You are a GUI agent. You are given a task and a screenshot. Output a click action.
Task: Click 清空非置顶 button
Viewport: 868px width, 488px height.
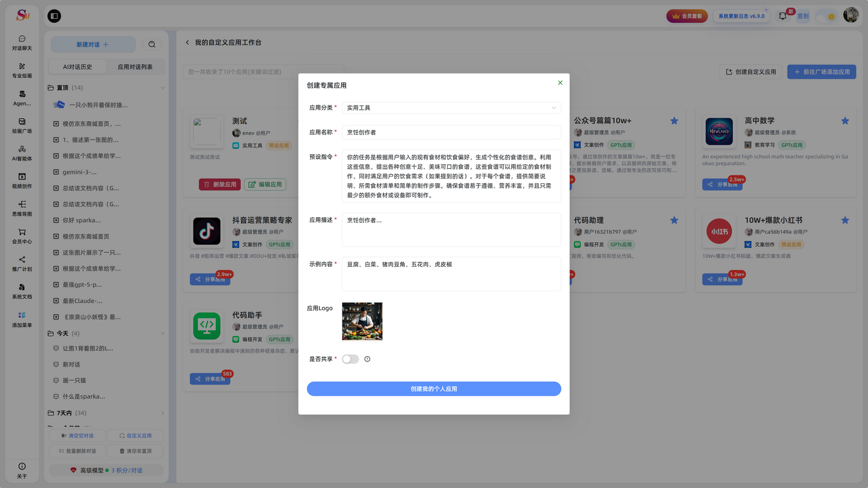(135, 451)
